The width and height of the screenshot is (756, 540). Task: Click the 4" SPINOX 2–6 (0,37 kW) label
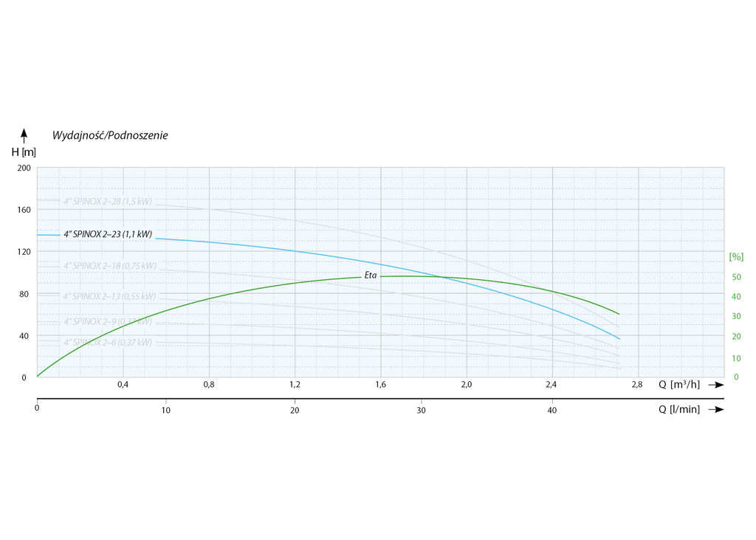click(108, 343)
